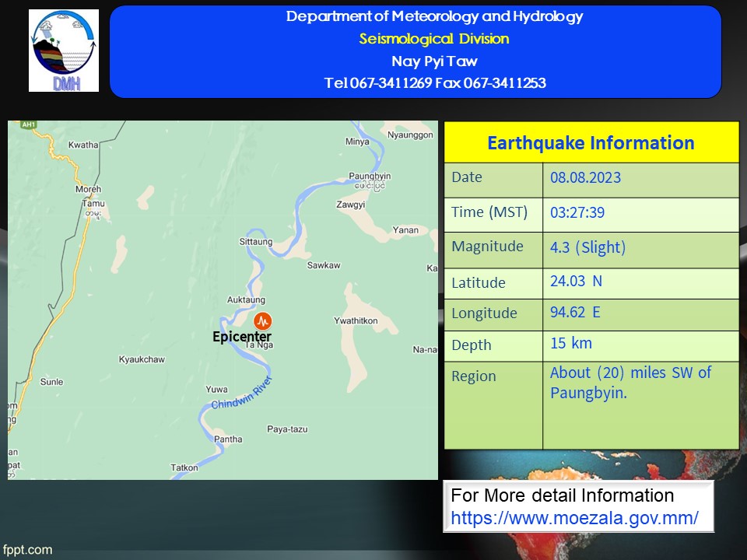Click the 'Chindwin River' label on map
The image size is (747, 560).
[x=241, y=393]
